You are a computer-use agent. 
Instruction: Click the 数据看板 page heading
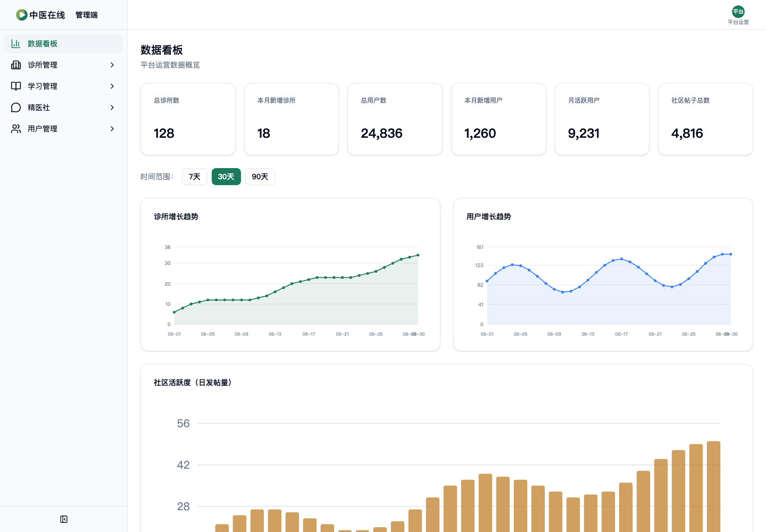click(x=162, y=50)
